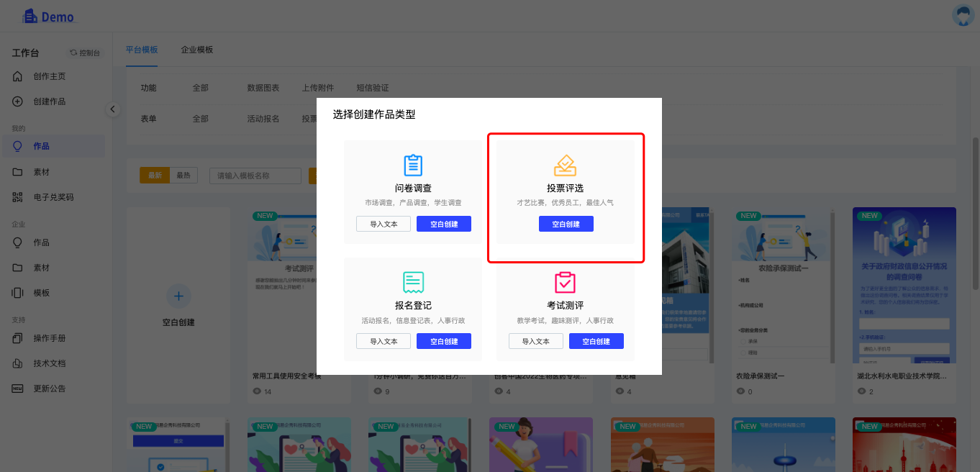Select the 平台模板 tab
Screen dimensions: 980x472
[142, 50]
